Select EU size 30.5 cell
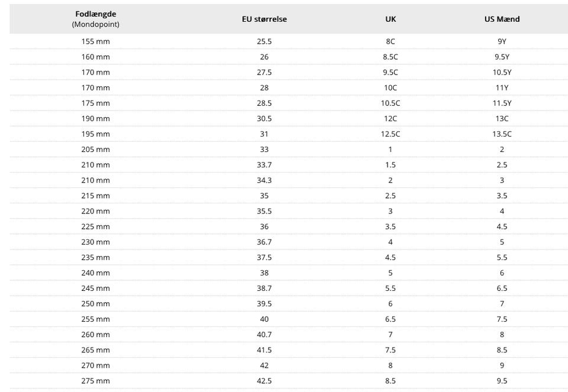The image size is (568, 392). [x=264, y=118]
